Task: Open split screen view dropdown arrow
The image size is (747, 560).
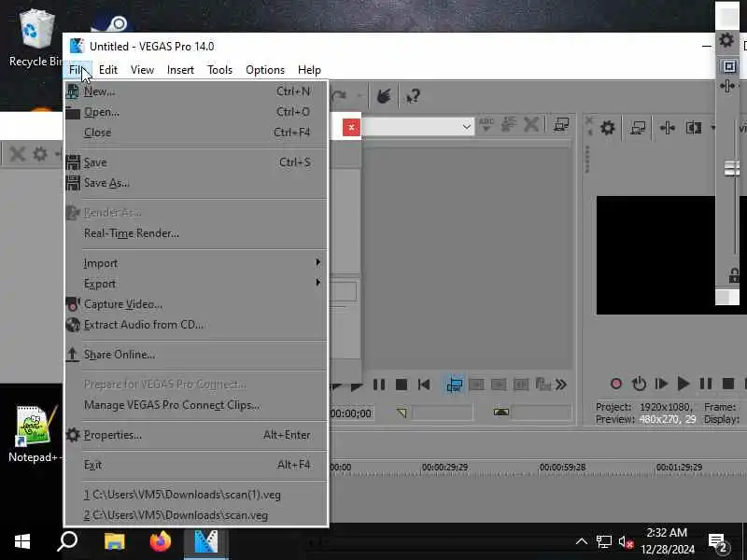Action: coord(712,128)
